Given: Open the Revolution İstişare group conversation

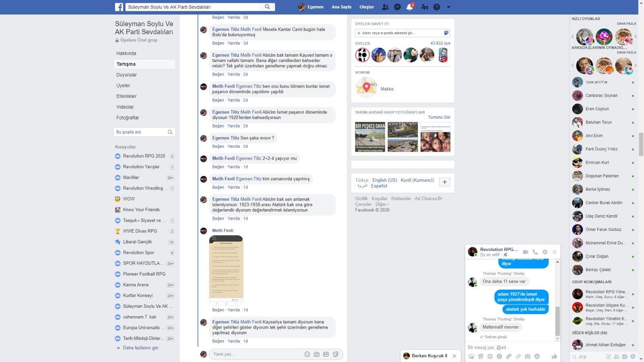Looking at the screenshot, I should (x=603, y=307).
